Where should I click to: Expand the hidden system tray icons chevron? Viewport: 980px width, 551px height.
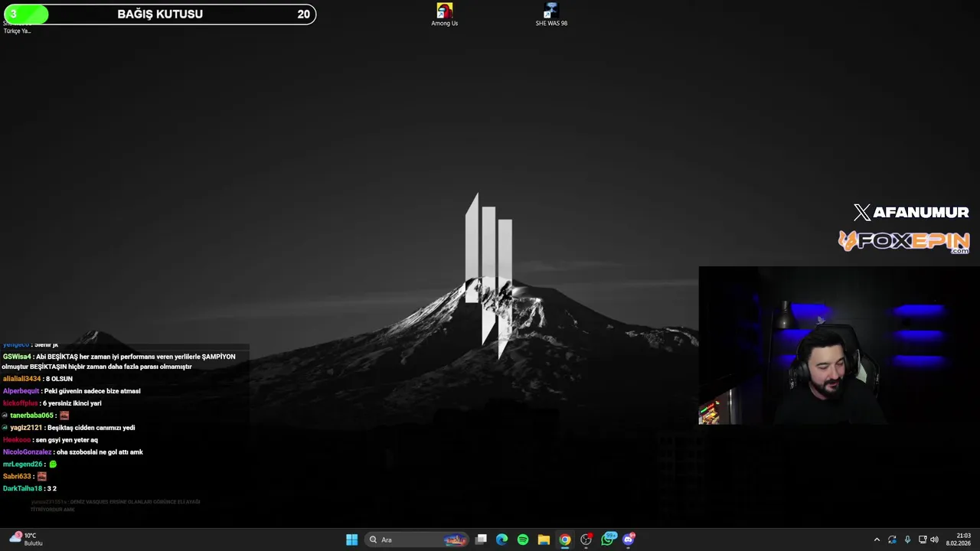pos(877,540)
